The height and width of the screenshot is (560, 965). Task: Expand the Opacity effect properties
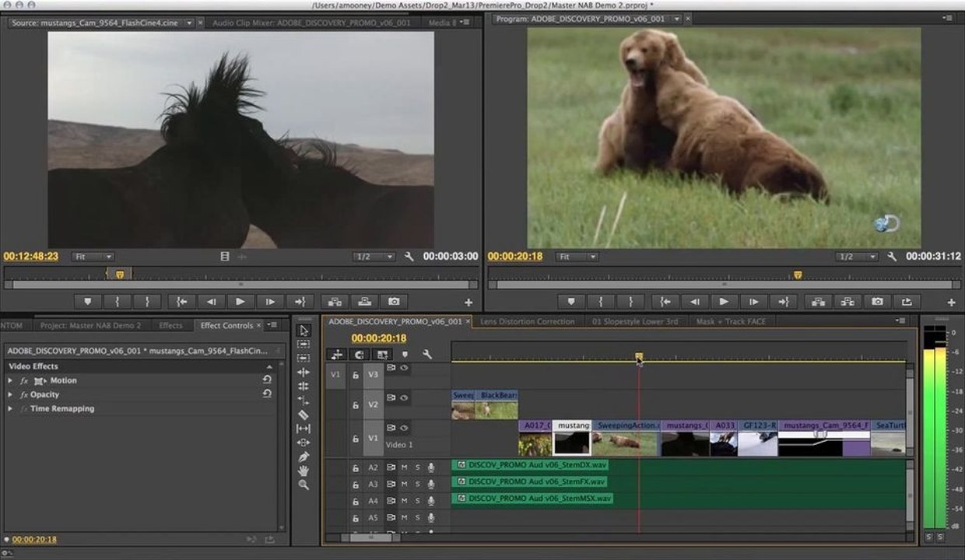tap(10, 394)
